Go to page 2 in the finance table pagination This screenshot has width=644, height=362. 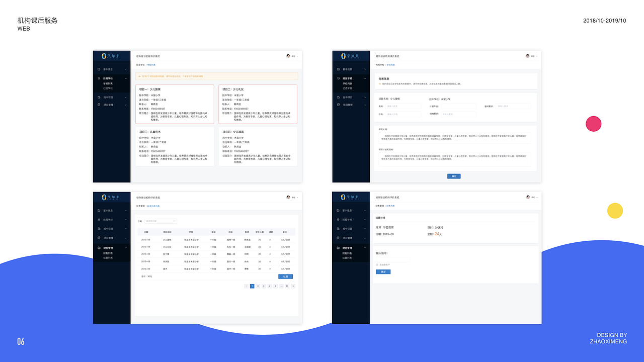(x=258, y=286)
